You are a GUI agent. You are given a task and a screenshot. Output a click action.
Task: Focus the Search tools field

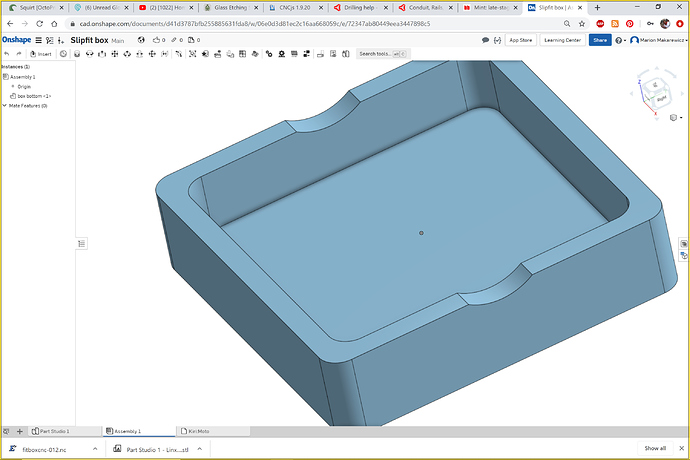tap(382, 54)
